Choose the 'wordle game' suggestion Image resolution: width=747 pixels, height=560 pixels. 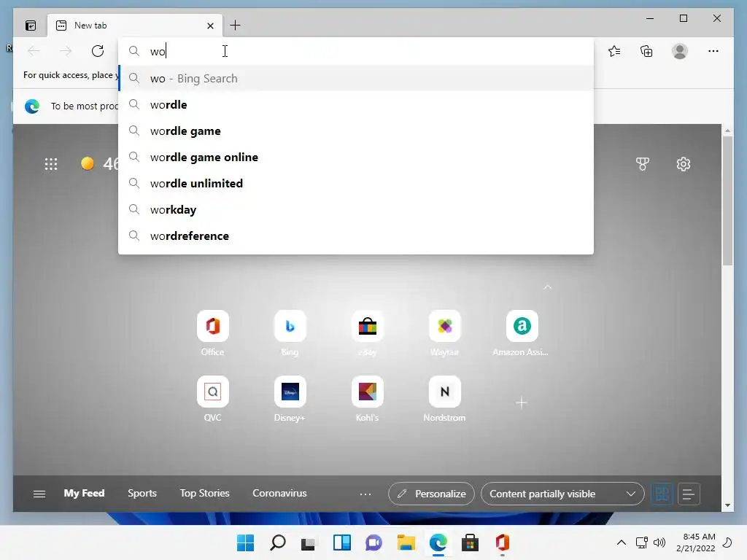pos(356,131)
